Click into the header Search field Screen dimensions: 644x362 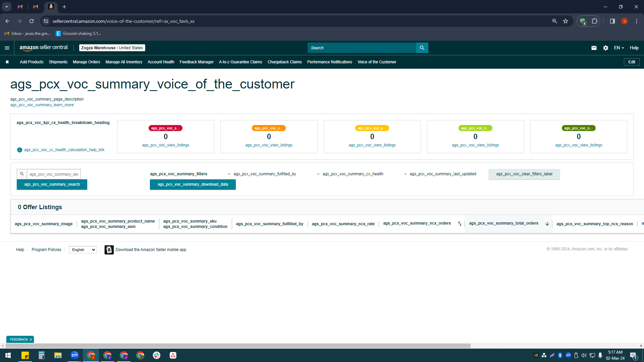point(362,48)
